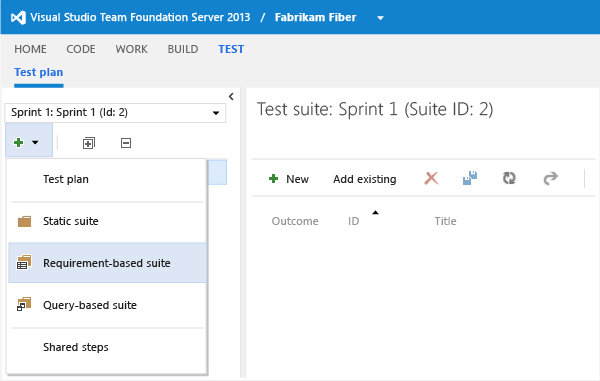Open the BUILD hub

183,49
